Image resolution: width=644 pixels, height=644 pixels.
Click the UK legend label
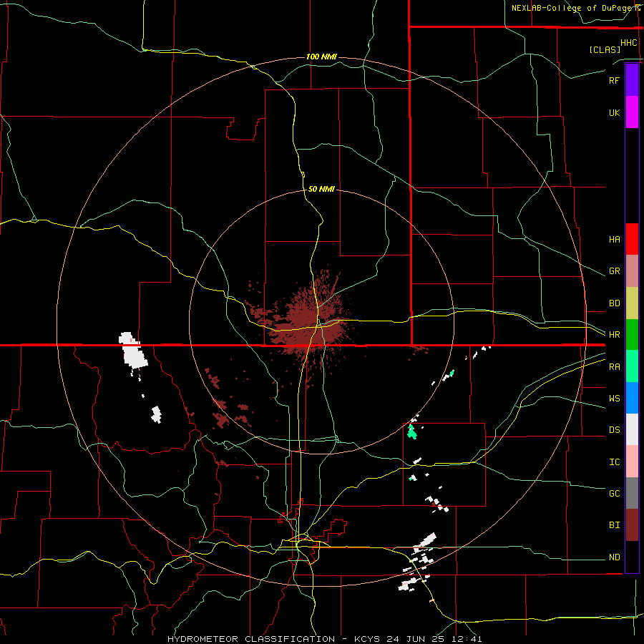tap(614, 112)
